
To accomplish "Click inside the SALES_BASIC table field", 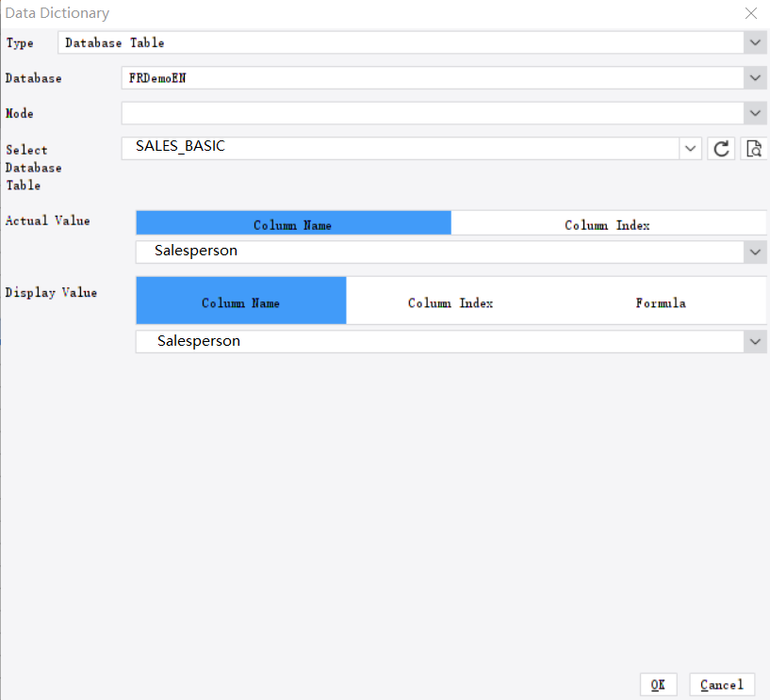I will pyautogui.click(x=377, y=146).
